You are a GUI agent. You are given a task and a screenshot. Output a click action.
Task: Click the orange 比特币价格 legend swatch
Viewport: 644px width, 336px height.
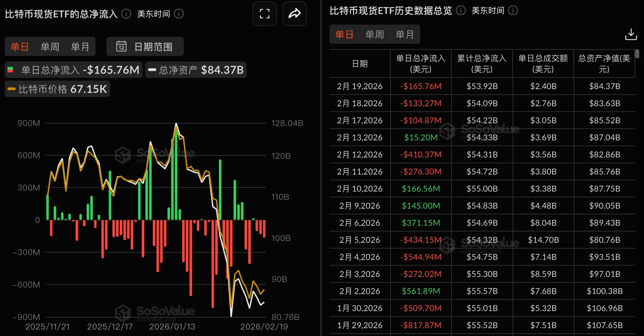(12, 89)
